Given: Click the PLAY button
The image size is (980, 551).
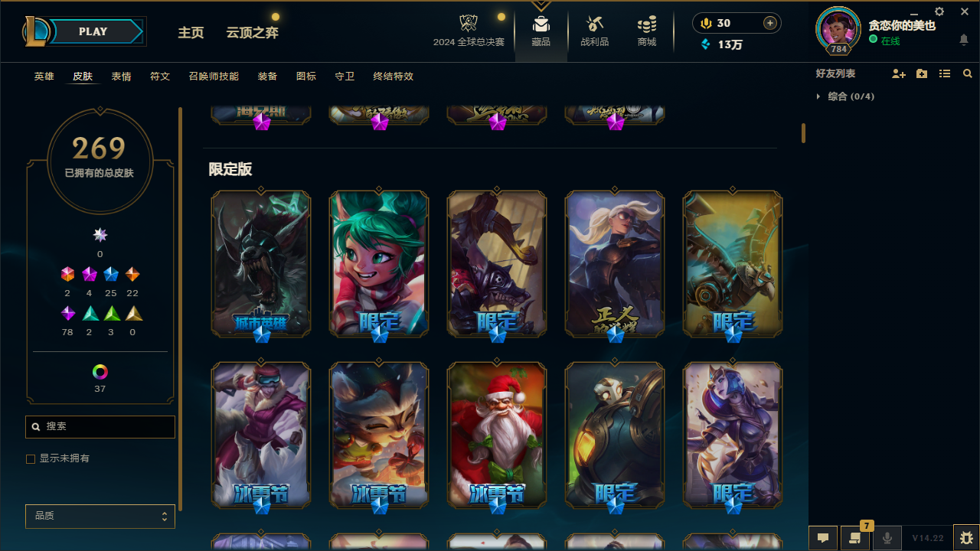Looking at the screenshot, I should [x=93, y=31].
